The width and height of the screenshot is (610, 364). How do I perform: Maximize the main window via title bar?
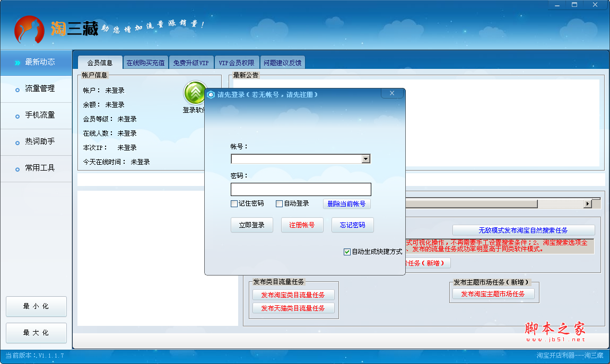[574, 5]
